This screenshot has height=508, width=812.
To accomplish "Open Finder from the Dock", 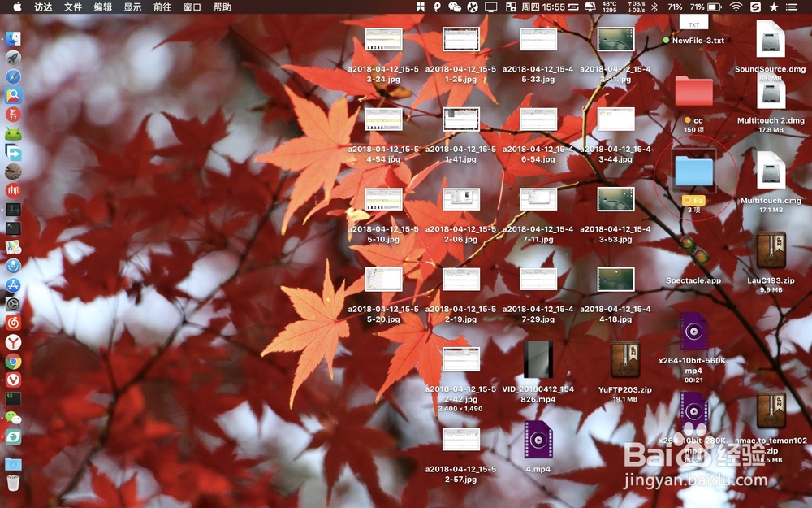I will pyautogui.click(x=14, y=39).
